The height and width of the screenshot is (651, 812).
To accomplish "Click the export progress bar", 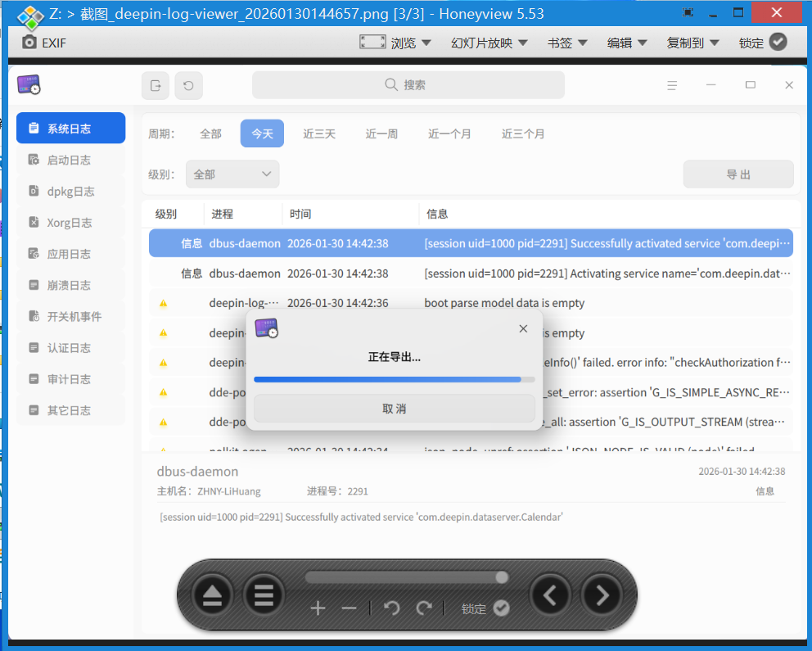I will [x=394, y=380].
